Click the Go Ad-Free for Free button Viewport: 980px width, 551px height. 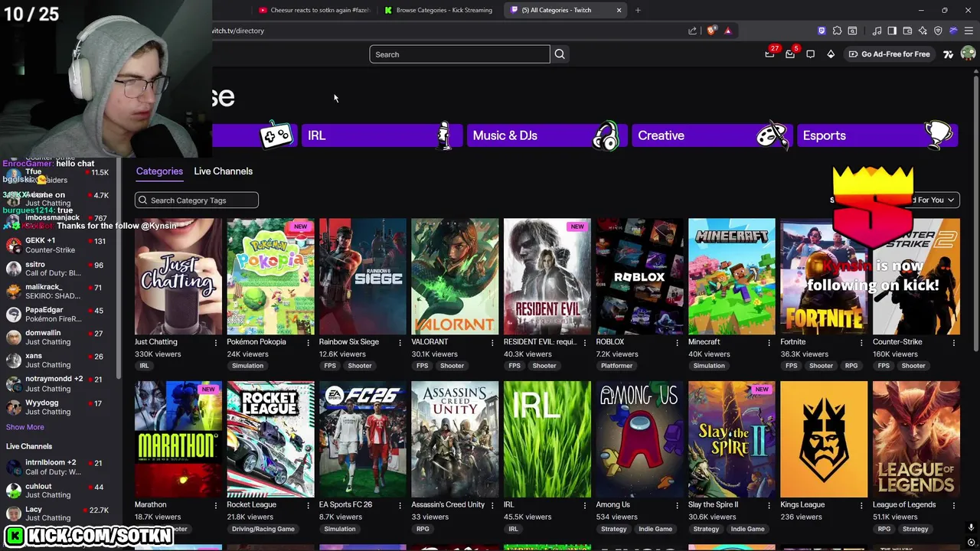point(889,54)
